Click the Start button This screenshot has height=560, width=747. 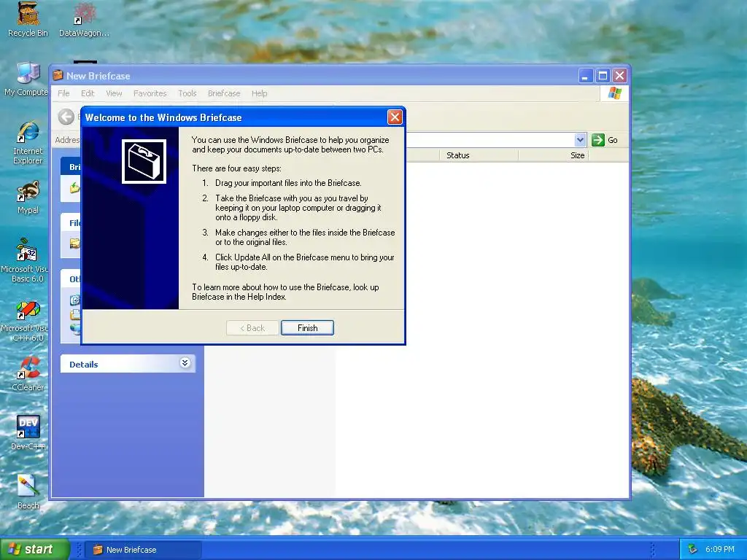click(x=35, y=549)
